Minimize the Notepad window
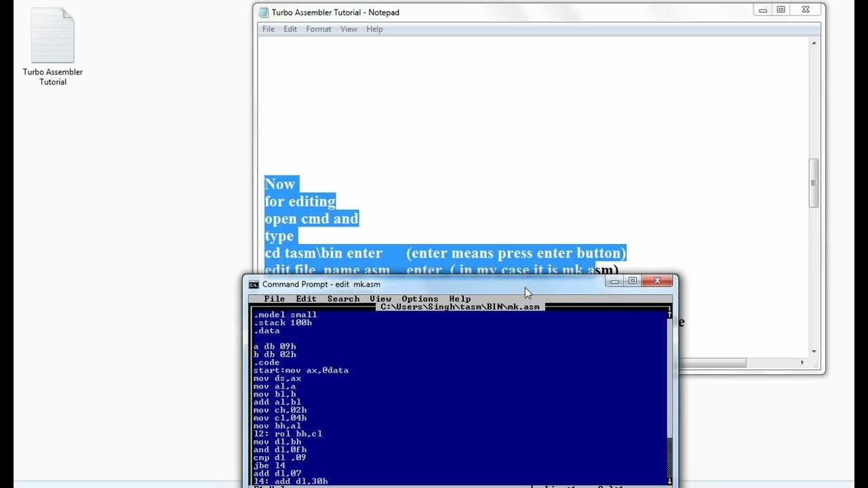Viewport: 868px width, 488px height. click(x=764, y=9)
